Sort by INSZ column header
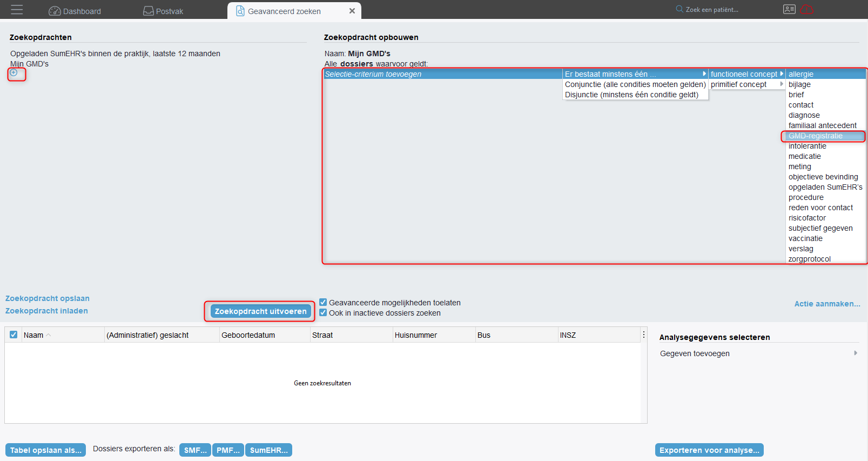 (599, 335)
